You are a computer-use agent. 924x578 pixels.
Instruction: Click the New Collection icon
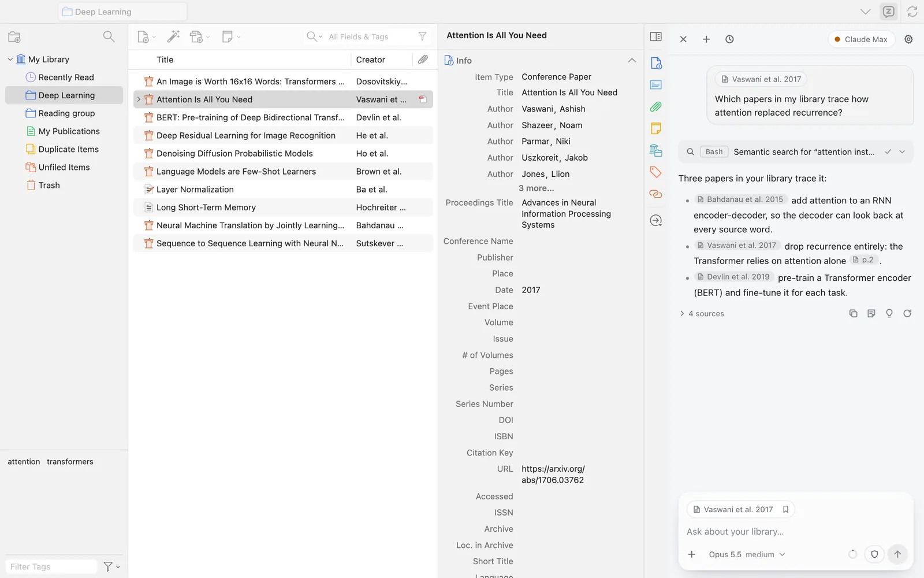click(14, 37)
